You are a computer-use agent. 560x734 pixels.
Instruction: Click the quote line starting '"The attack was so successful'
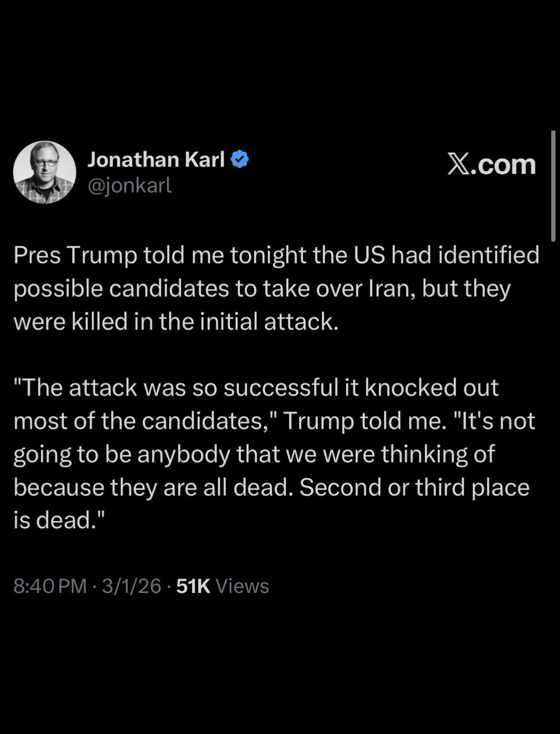(x=256, y=387)
